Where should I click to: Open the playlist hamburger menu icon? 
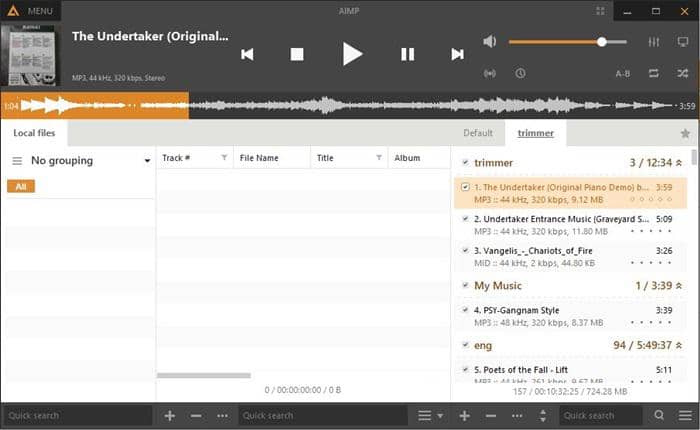tap(685, 416)
